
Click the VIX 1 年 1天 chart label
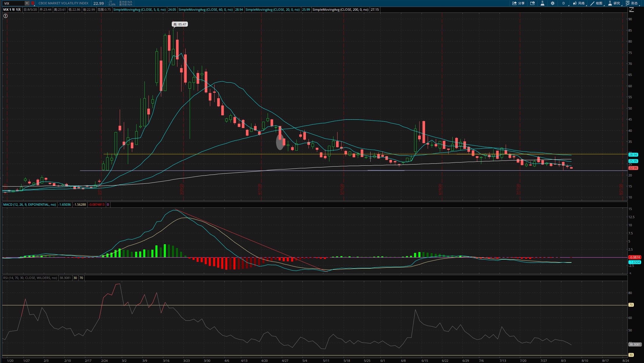pos(12,10)
